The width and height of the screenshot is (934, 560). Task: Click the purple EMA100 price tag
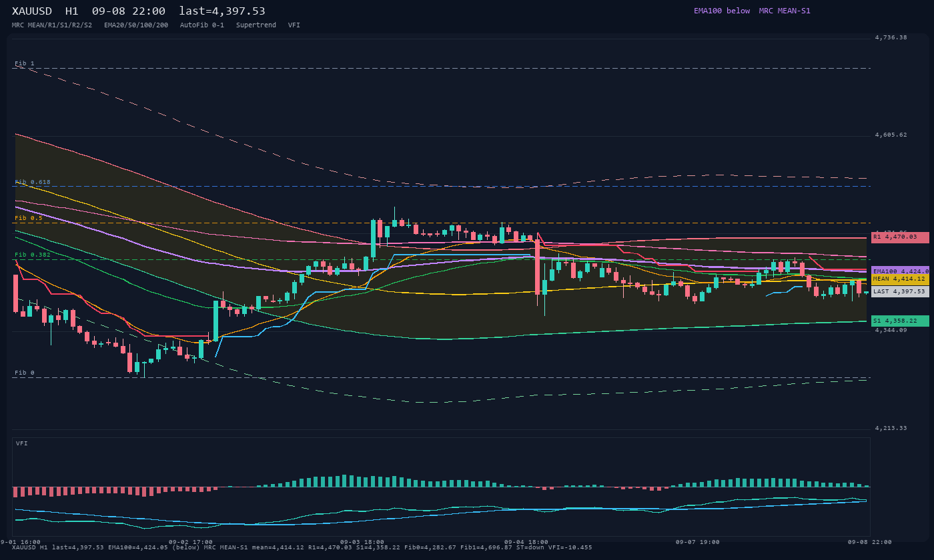[x=900, y=271]
